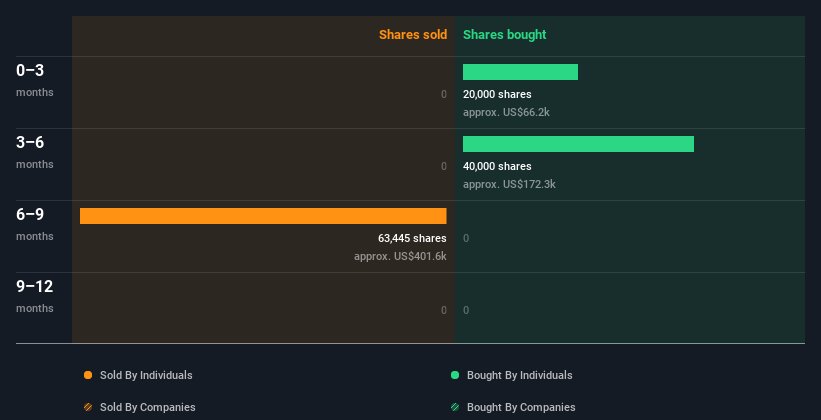Toggle the "Sold By Companies" legend label

147,407
